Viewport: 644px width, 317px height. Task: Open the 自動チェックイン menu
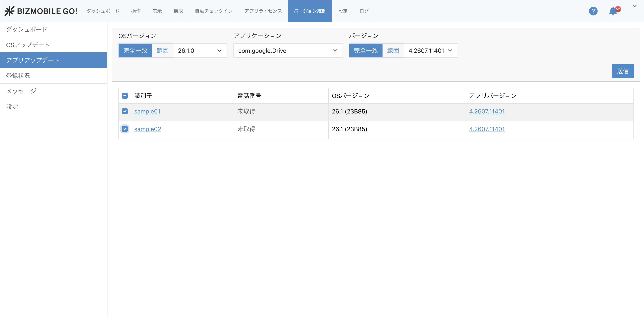coord(213,11)
